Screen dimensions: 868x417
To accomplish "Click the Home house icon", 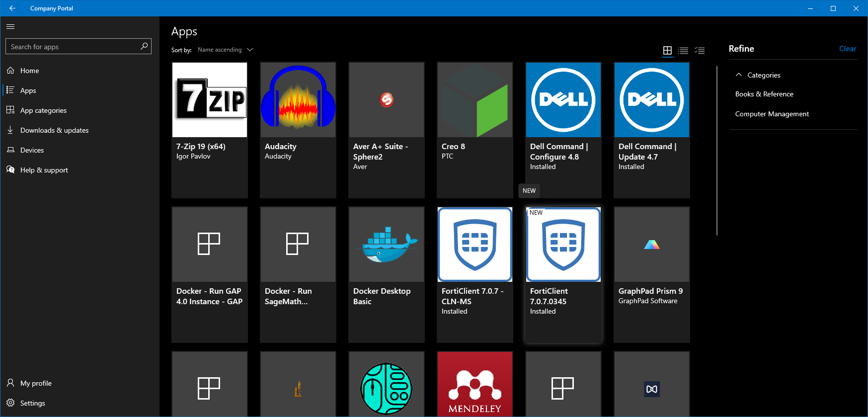I will [10, 71].
